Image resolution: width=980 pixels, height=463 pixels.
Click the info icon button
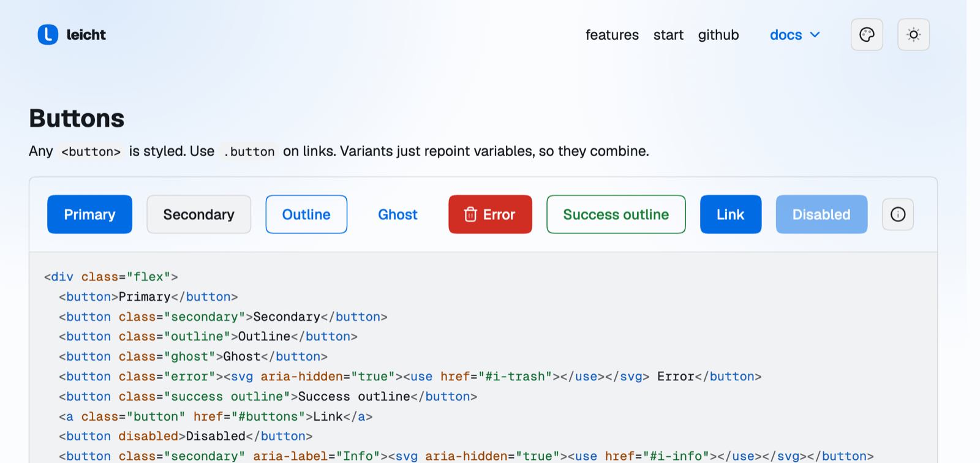click(898, 214)
